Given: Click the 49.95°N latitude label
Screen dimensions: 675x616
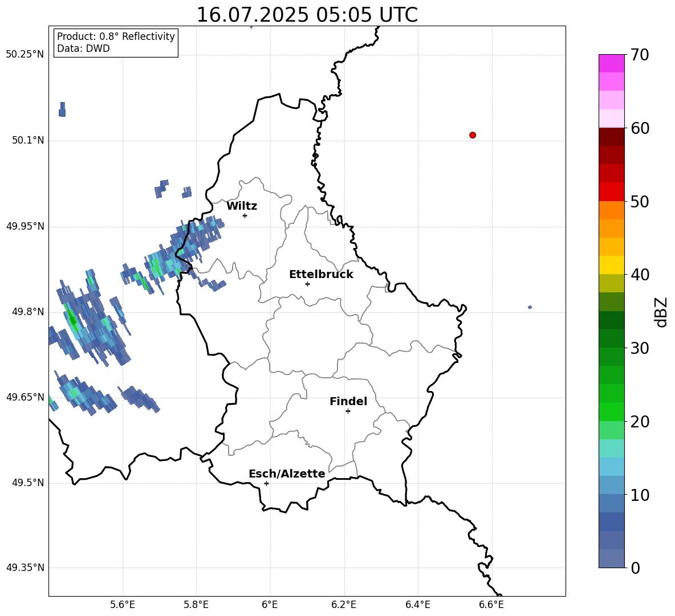Looking at the screenshot, I should 25,226.
